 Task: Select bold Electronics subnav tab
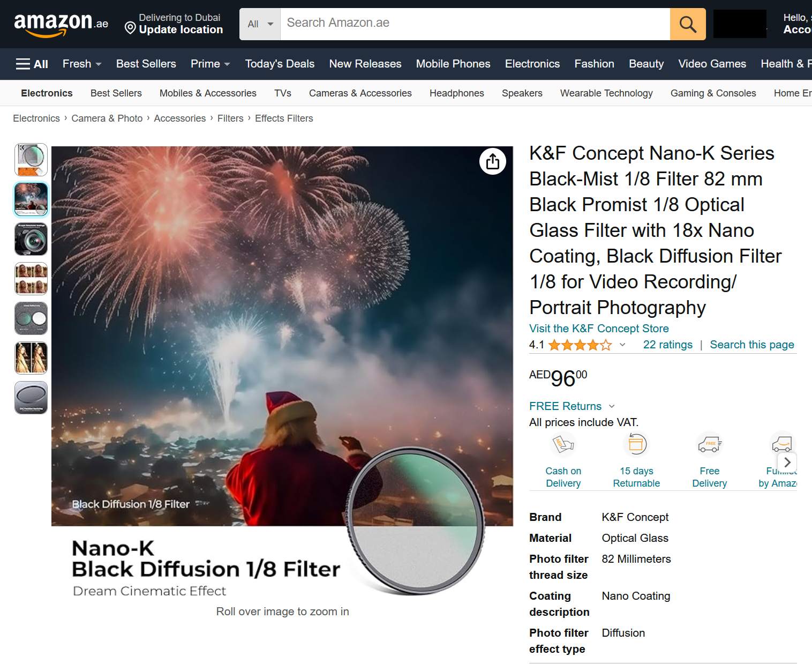pos(47,93)
